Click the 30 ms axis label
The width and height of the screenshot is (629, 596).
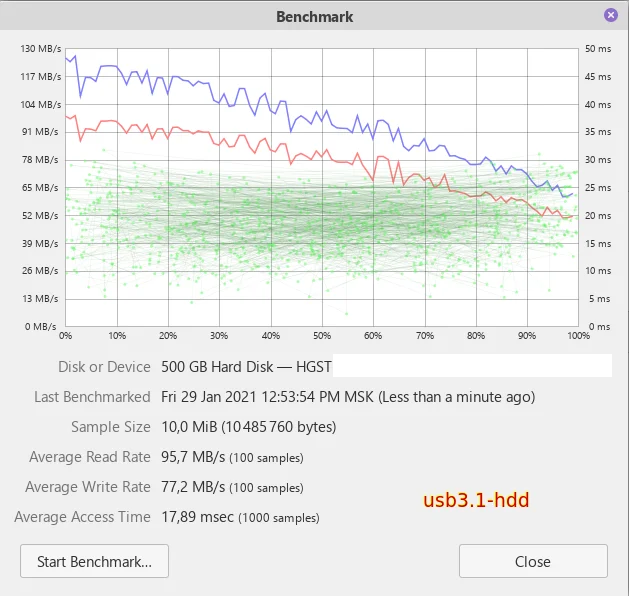598,160
